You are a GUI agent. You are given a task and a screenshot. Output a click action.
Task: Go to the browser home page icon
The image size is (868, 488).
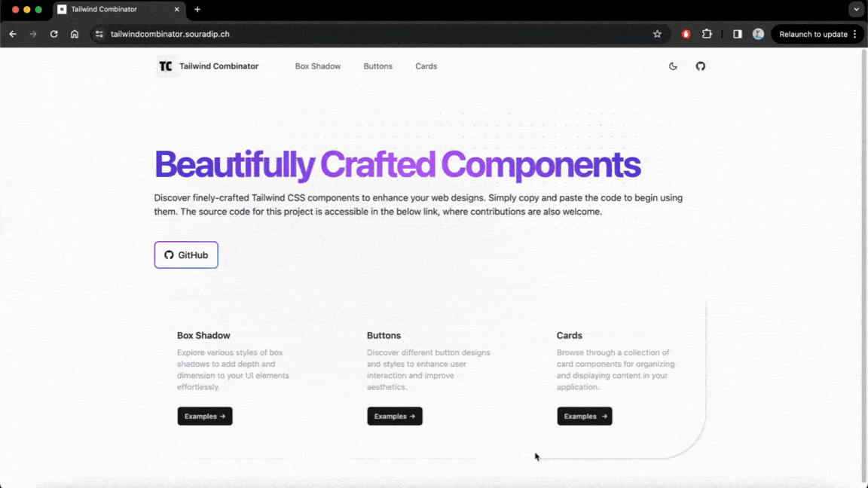(x=75, y=34)
